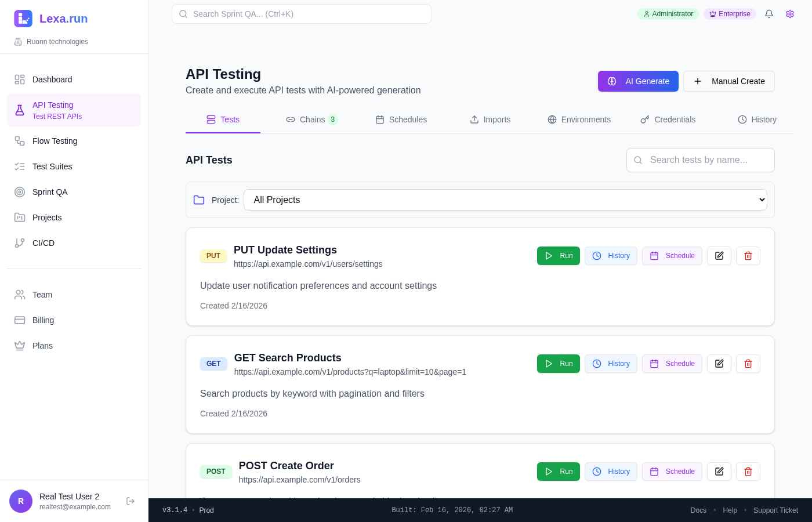Image resolution: width=812 pixels, height=522 pixels.
Task: Schedule the GET Search Products test
Action: 672,364
